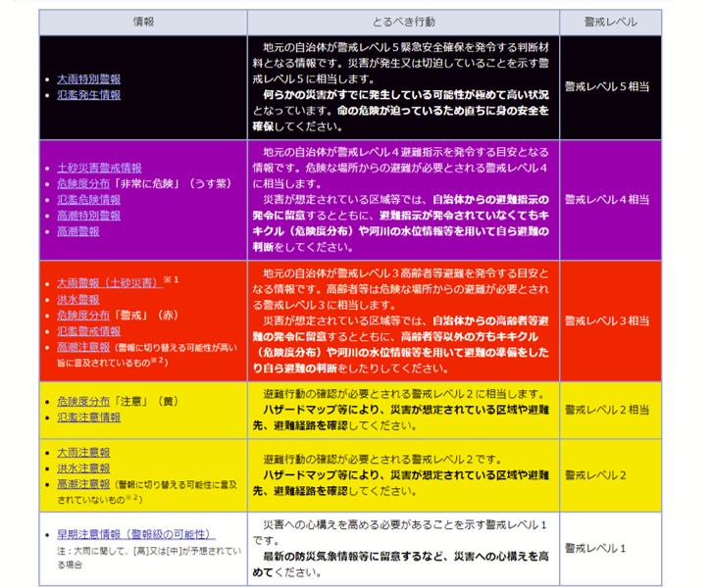Click the 氾濫注意情報 link
The image size is (711, 588).
pyautogui.click(x=88, y=416)
